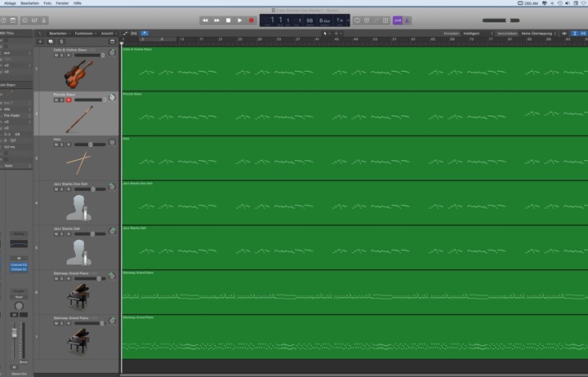
Task: Click the Stop button in transport
Action: 228,20
